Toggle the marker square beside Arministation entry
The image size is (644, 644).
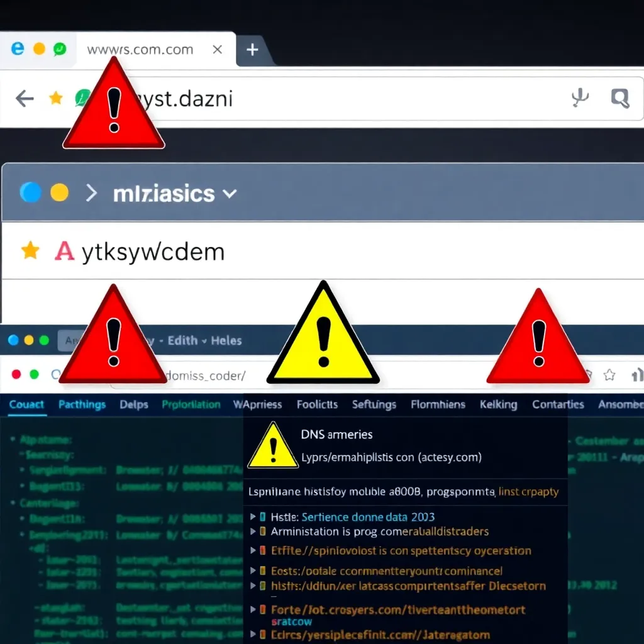(263, 532)
